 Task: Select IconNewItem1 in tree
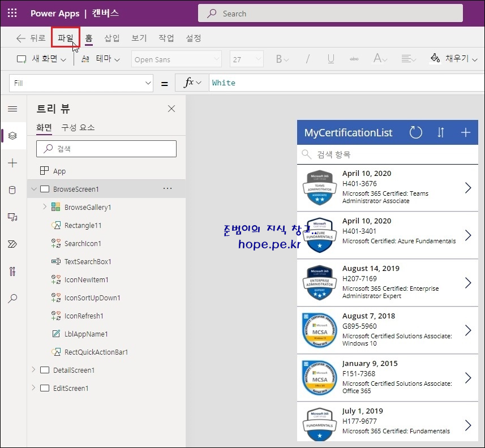pos(86,280)
